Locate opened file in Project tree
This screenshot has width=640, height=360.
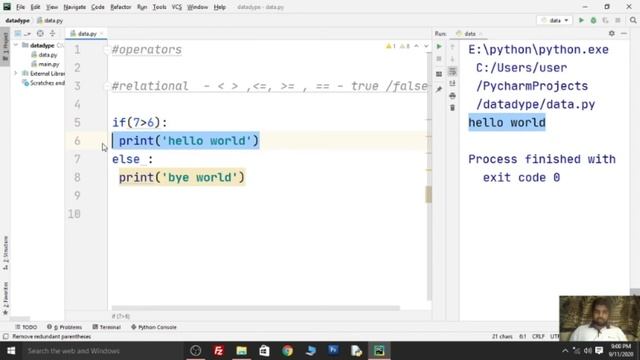click(x=40, y=33)
